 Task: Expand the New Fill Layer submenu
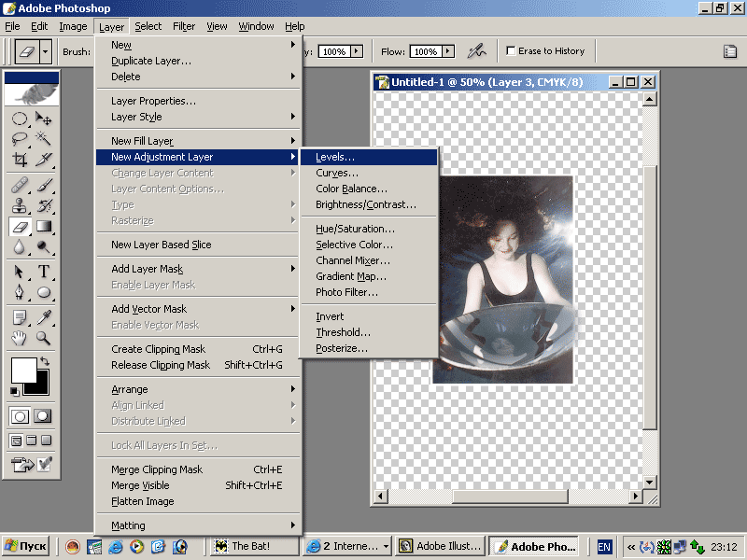pyautogui.click(x=199, y=141)
